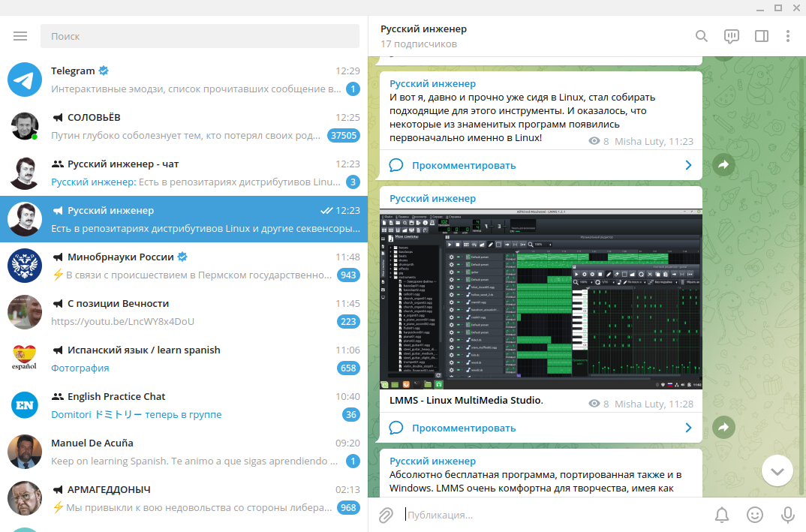Open Испанский язык / learn spanish channel
Viewport: 806px width, 532px height.
pyautogui.click(x=184, y=359)
